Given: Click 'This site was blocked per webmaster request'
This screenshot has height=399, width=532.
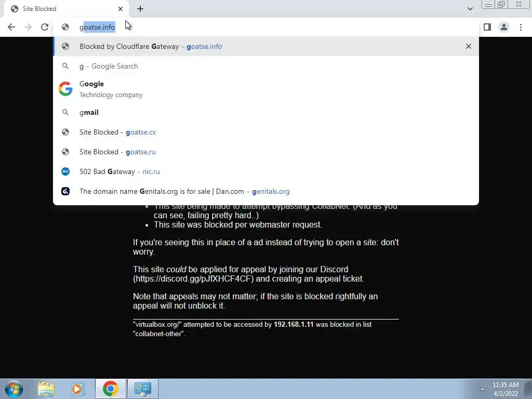Looking at the screenshot, I should click(x=238, y=224).
